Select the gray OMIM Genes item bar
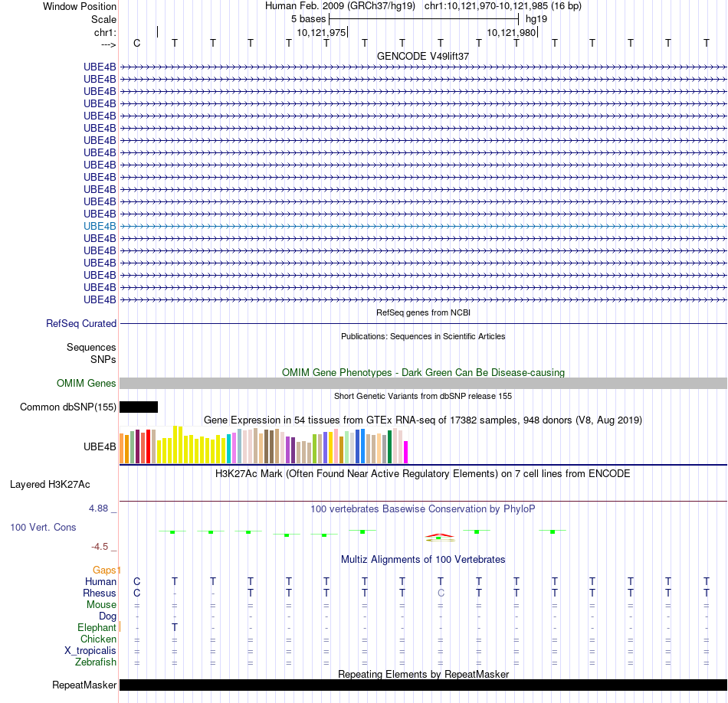 click(x=423, y=384)
